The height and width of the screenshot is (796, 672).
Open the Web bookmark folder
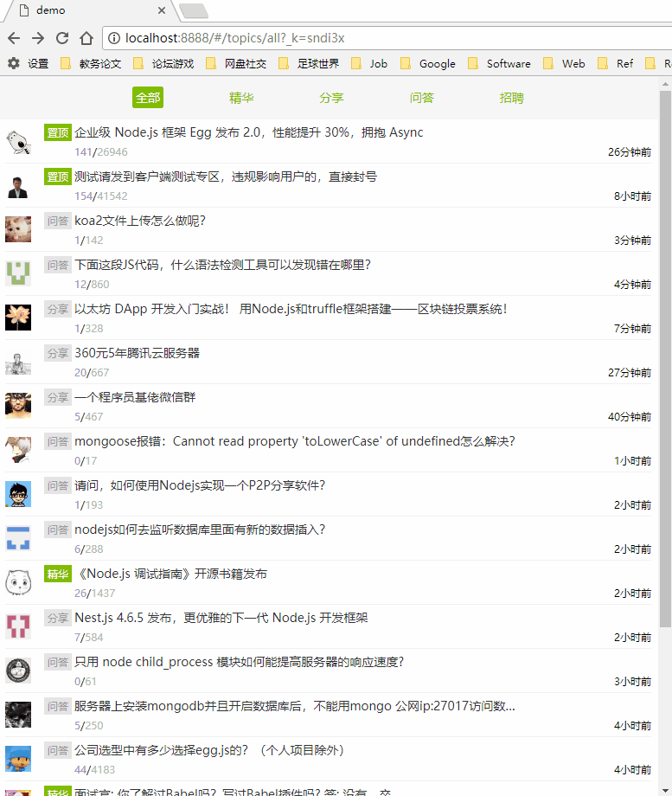tap(564, 63)
